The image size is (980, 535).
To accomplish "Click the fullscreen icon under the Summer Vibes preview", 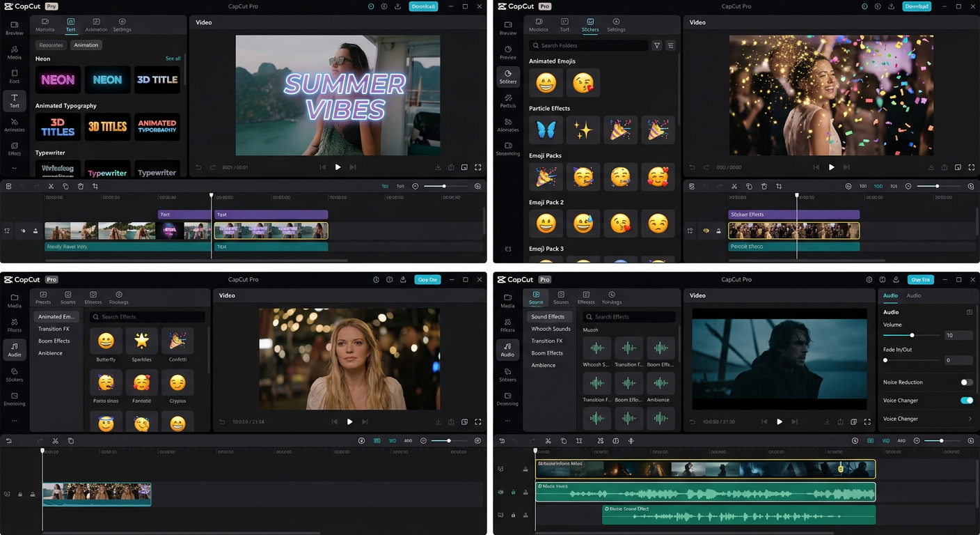I will click(x=478, y=167).
